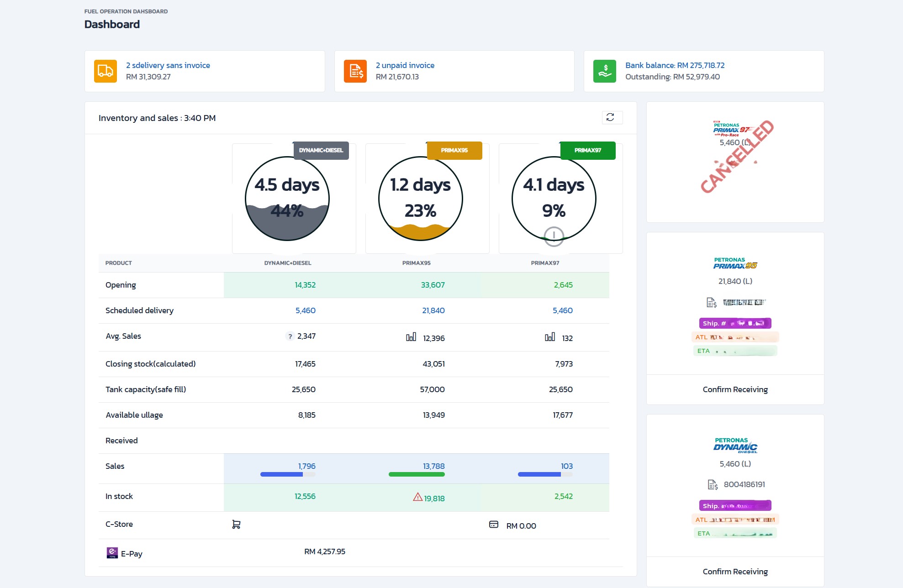Click the Dynamic Diesel sales progress bar
The height and width of the screenshot is (588, 903).
click(x=287, y=474)
